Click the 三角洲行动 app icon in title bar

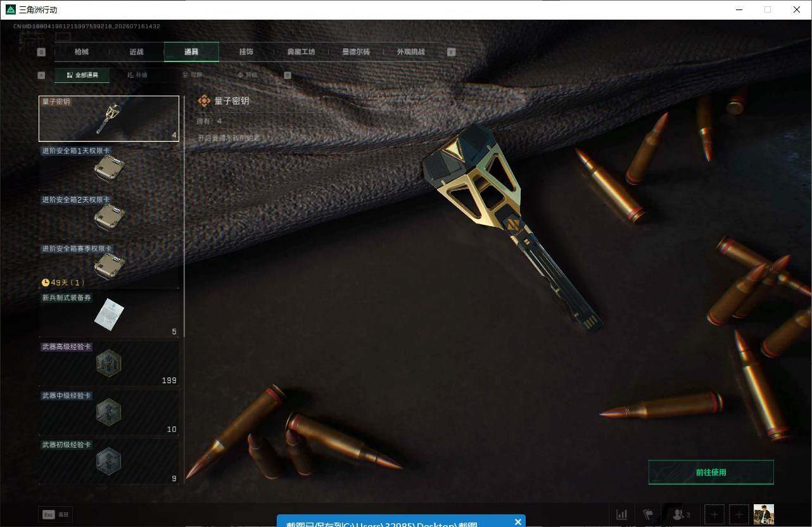point(10,10)
